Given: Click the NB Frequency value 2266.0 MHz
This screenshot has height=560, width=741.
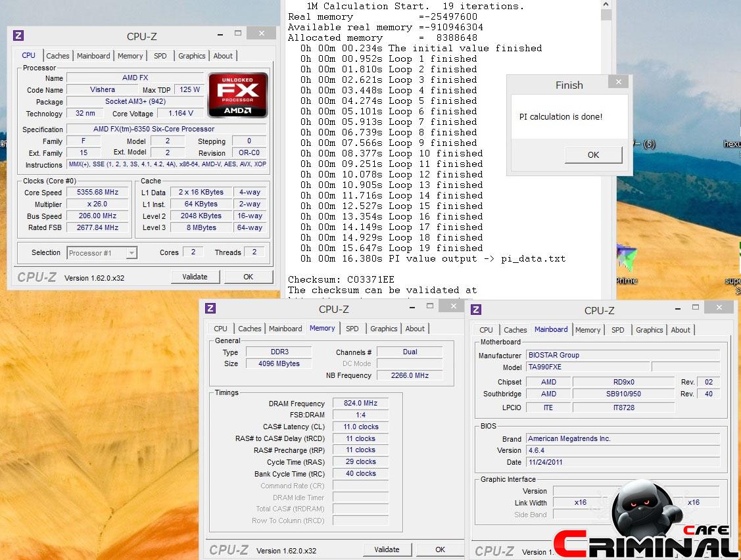Looking at the screenshot, I should (x=410, y=376).
